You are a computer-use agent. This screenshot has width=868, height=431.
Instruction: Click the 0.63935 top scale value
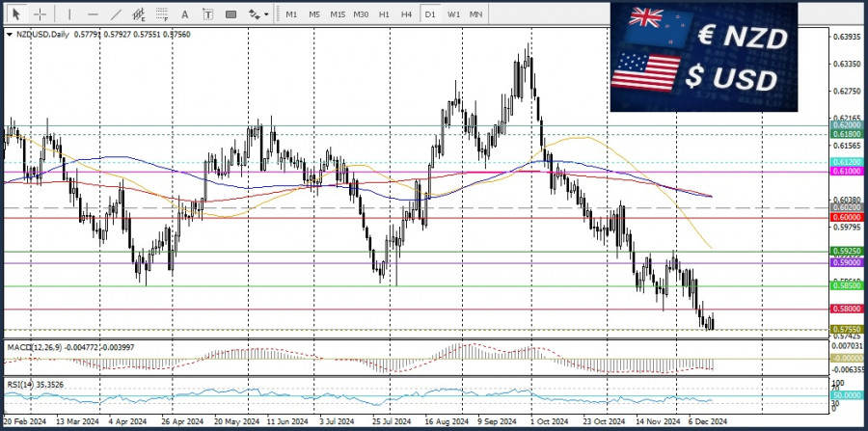(847, 38)
